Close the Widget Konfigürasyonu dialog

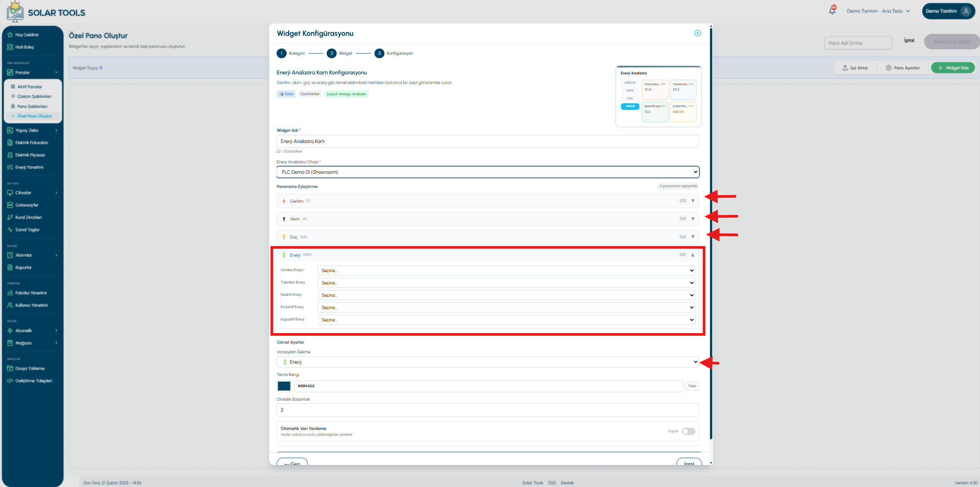[x=697, y=33]
